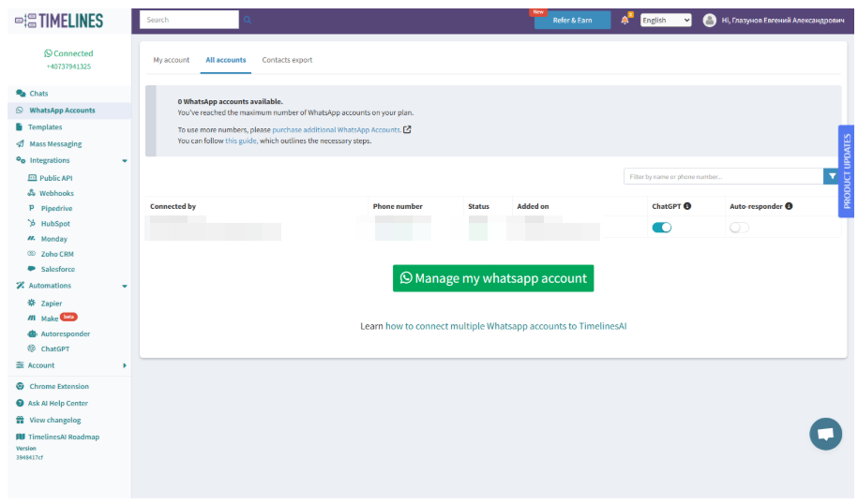Click the user name greeting
Screen dimensions: 858x504
click(782, 21)
